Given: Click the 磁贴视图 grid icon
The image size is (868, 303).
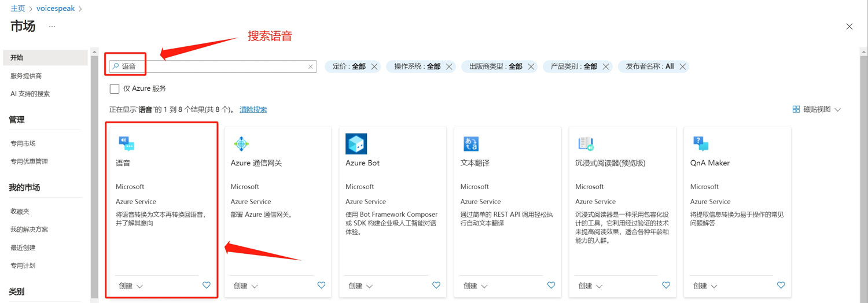Looking at the screenshot, I should point(796,109).
